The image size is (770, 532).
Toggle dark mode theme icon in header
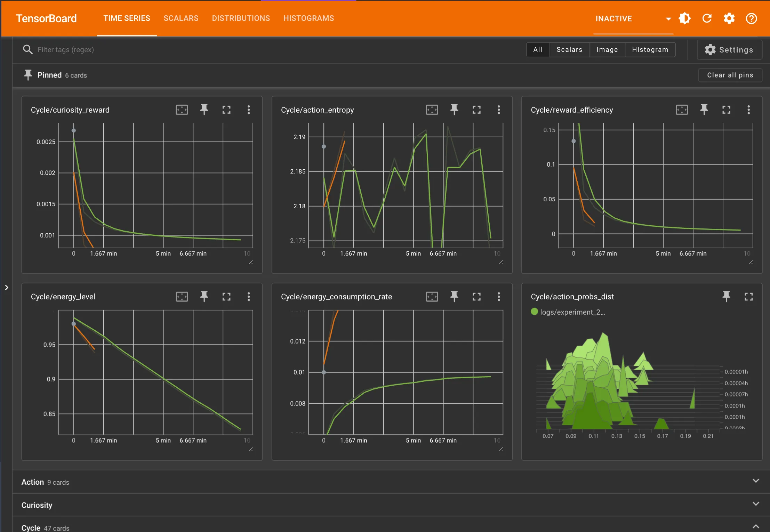point(684,18)
